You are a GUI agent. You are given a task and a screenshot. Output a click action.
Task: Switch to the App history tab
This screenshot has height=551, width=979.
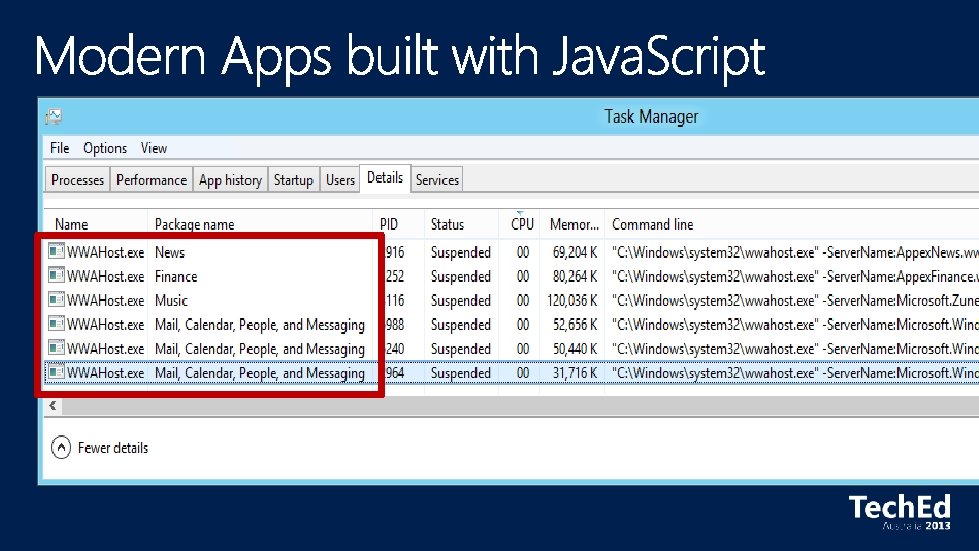tap(230, 180)
